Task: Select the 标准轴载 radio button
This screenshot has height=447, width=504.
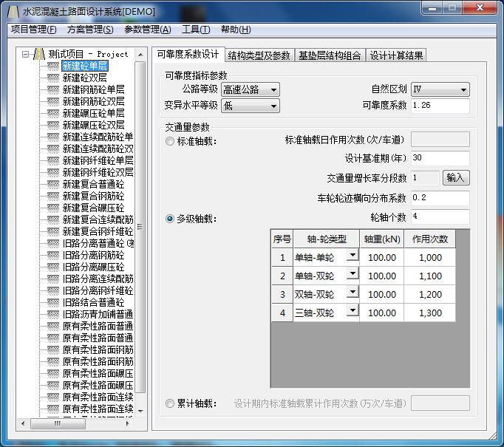Action: [x=170, y=141]
